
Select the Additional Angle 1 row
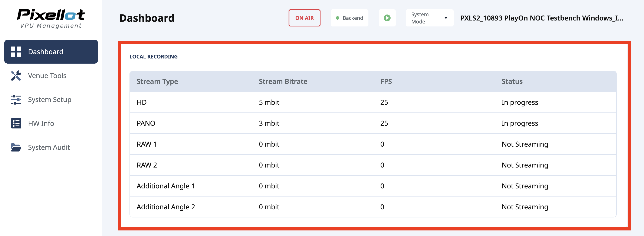373,186
